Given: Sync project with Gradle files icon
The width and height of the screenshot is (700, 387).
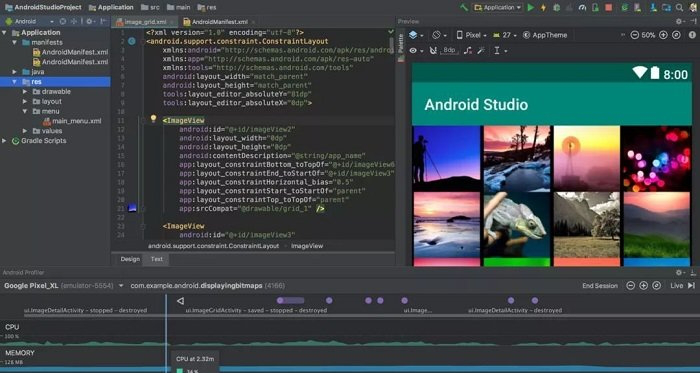Looking at the screenshot, I should 625,8.
